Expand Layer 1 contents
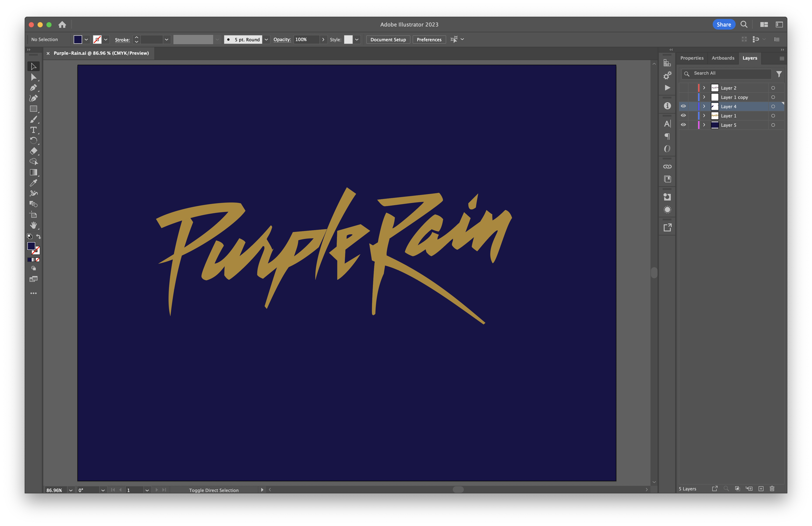Image resolution: width=812 pixels, height=526 pixels. click(x=704, y=115)
